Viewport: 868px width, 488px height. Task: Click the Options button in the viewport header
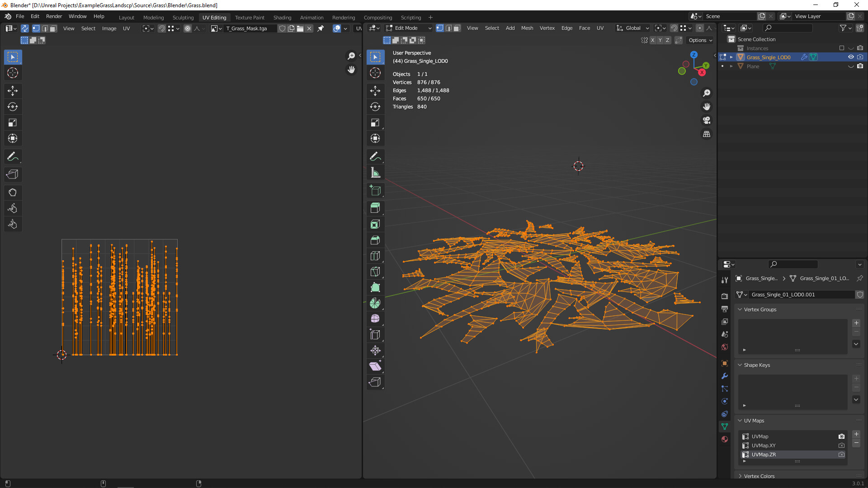tap(698, 40)
